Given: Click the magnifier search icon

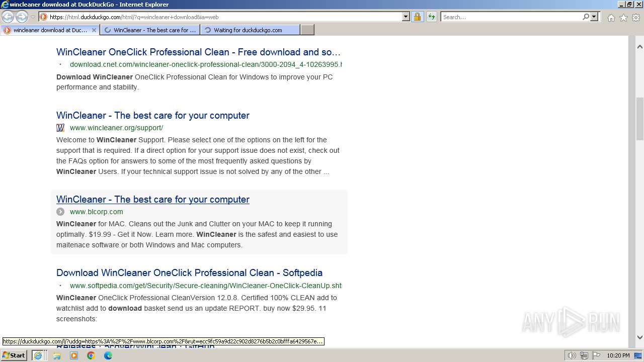Looking at the screenshot, I should (x=586, y=17).
